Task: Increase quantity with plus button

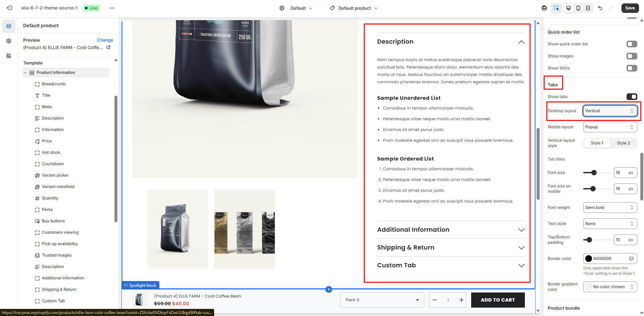Action: click(461, 300)
